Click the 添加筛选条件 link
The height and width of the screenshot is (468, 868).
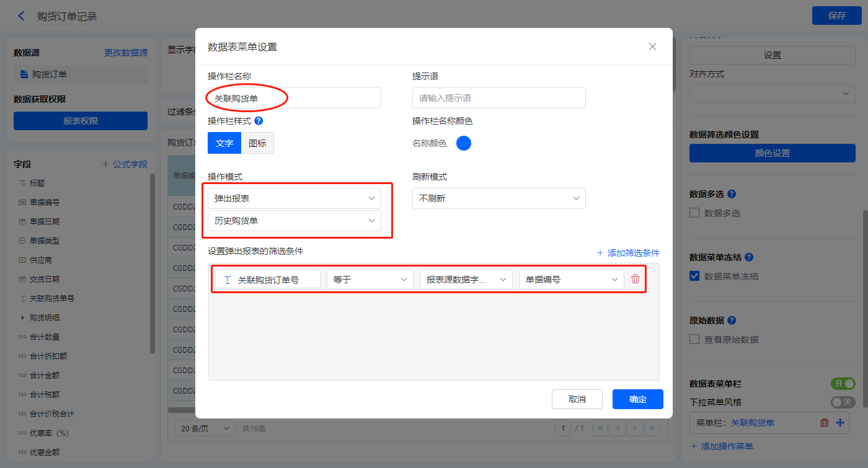point(628,253)
